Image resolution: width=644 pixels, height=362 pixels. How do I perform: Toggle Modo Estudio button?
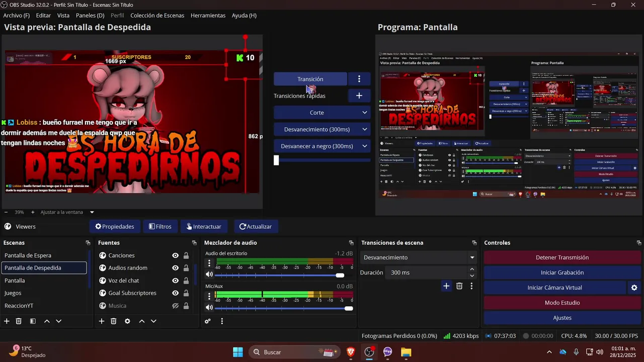562,303
